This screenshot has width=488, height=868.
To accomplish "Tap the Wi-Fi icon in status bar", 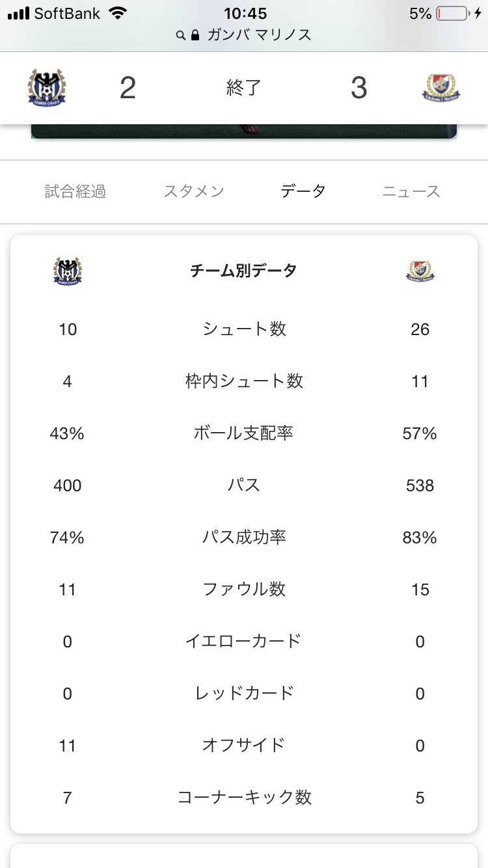I will pyautogui.click(x=118, y=14).
